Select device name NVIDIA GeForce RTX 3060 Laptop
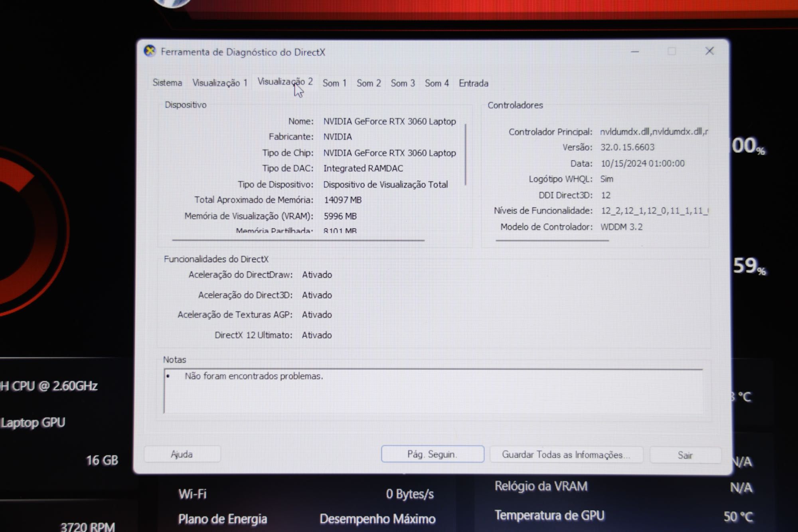The width and height of the screenshot is (798, 532). pyautogui.click(x=389, y=121)
